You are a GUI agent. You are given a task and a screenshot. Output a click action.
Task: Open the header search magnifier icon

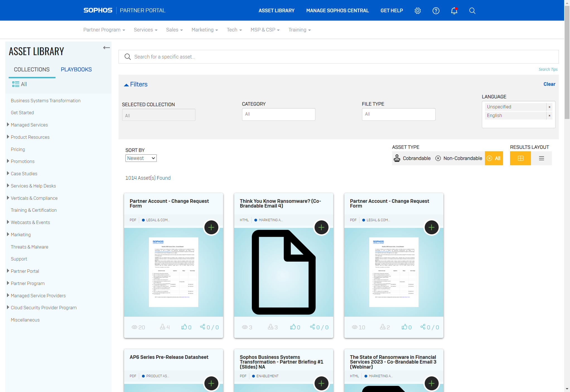[x=472, y=11]
